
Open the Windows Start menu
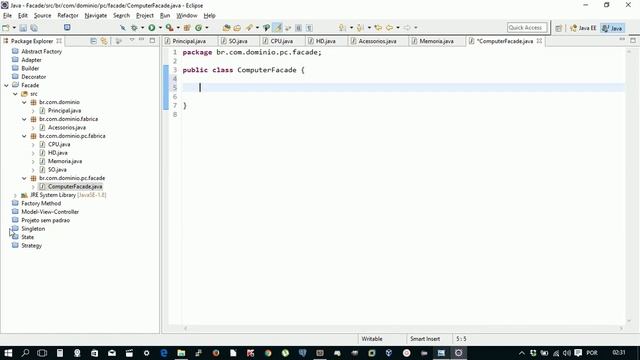click(8, 353)
